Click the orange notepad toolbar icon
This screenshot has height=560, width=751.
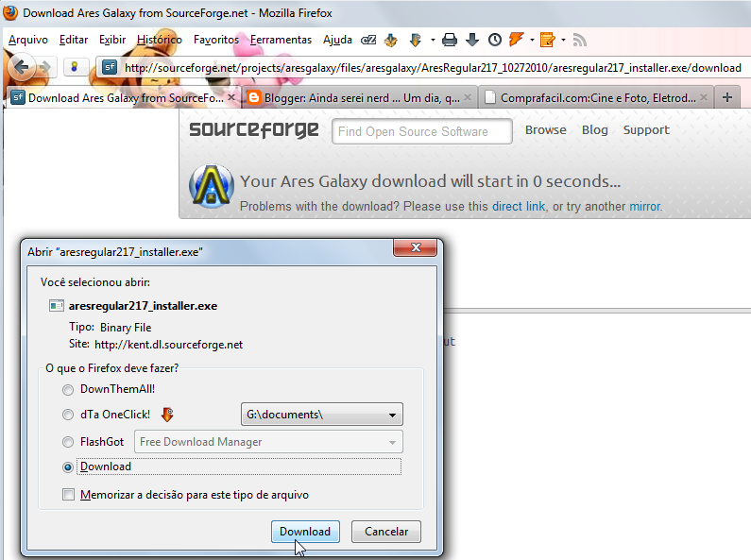pyautogui.click(x=548, y=41)
